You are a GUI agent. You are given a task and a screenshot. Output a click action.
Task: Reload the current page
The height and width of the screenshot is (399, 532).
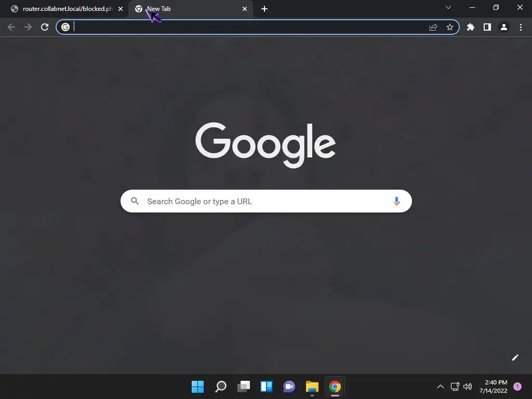45,27
